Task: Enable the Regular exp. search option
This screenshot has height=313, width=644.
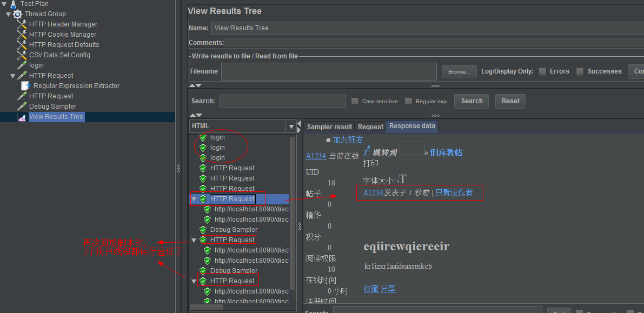Action: (408, 101)
